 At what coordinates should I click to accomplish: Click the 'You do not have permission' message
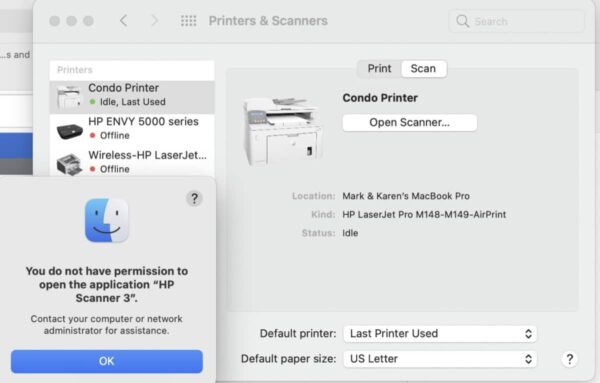pyautogui.click(x=107, y=284)
